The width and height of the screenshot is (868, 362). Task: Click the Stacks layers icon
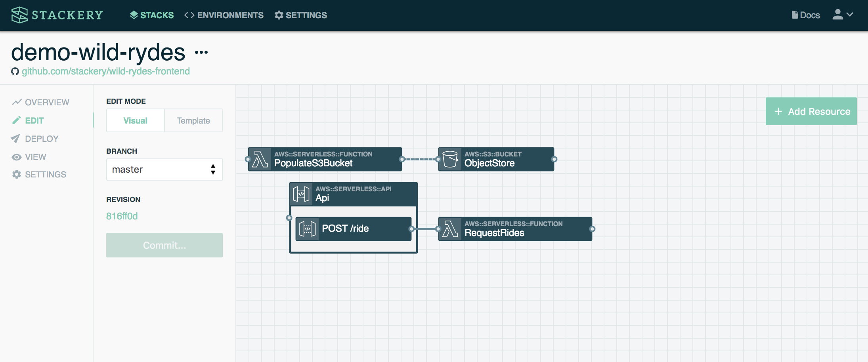point(134,15)
